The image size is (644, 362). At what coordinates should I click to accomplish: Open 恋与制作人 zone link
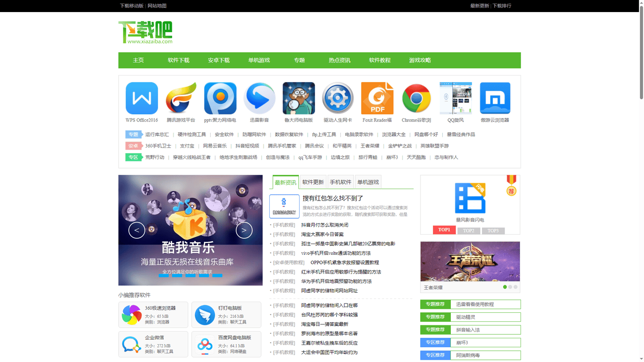point(446,157)
